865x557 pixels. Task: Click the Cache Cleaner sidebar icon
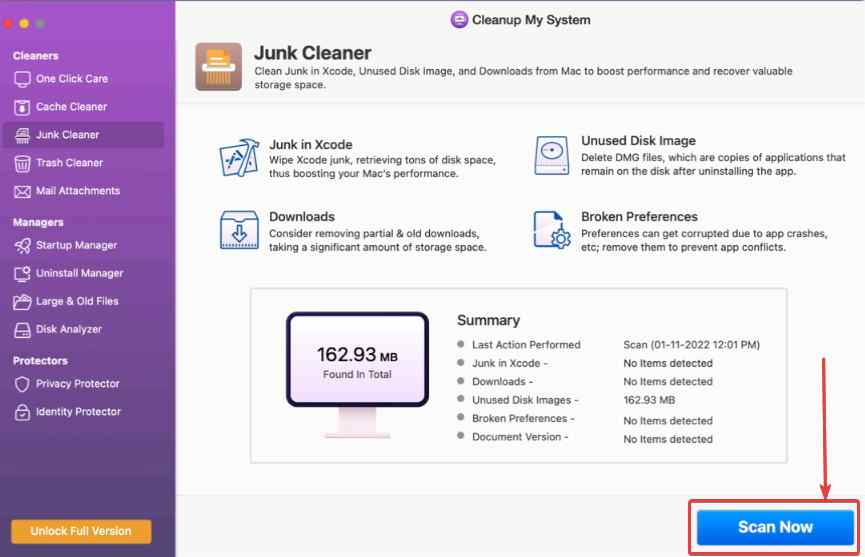click(22, 107)
